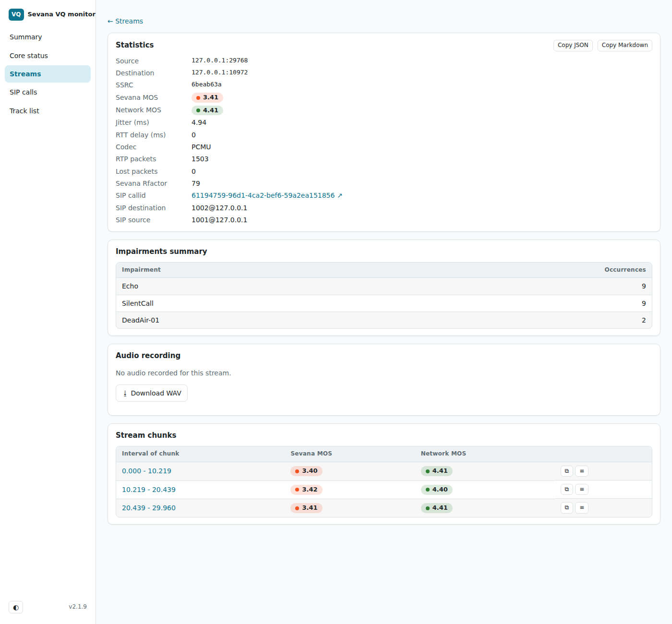
Task: Click Network MOS column header in chunks
Action: pyautogui.click(x=444, y=454)
